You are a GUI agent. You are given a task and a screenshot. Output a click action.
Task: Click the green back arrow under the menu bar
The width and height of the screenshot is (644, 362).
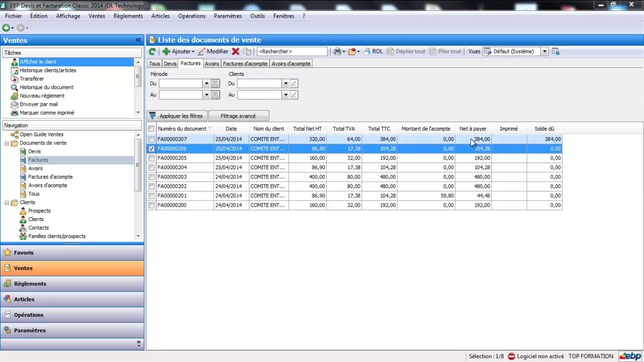6,28
